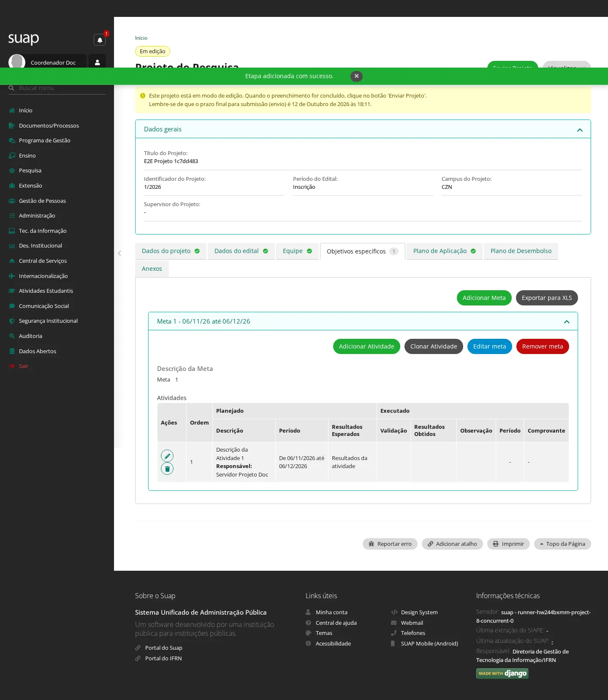
Task: Click Adicionar atalho button
Action: pyautogui.click(x=452, y=544)
